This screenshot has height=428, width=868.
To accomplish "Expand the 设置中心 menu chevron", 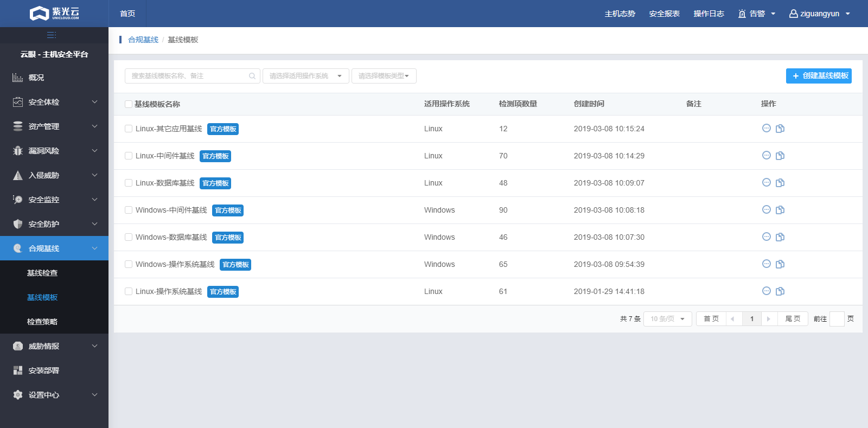I will (95, 395).
